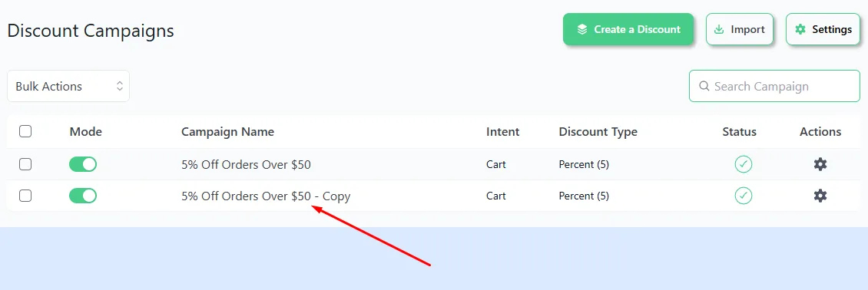Click the Create a Discount button
Image resolution: width=868 pixels, height=290 pixels.
[628, 29]
